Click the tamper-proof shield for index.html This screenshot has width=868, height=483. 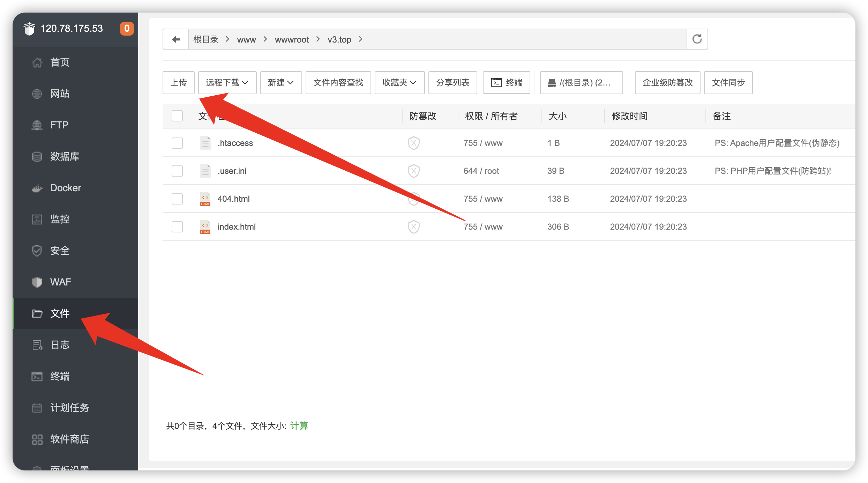413,227
